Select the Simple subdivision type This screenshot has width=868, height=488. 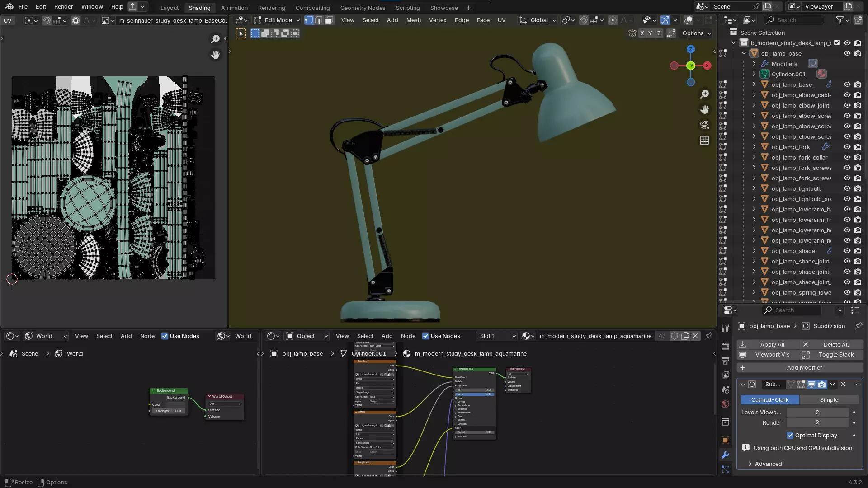click(829, 400)
